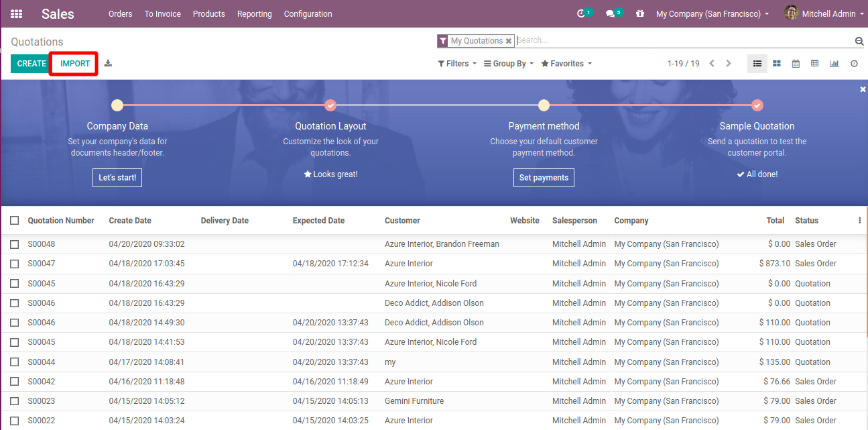Expand the Filters dropdown
The width and height of the screenshot is (868, 430).
pyautogui.click(x=457, y=64)
